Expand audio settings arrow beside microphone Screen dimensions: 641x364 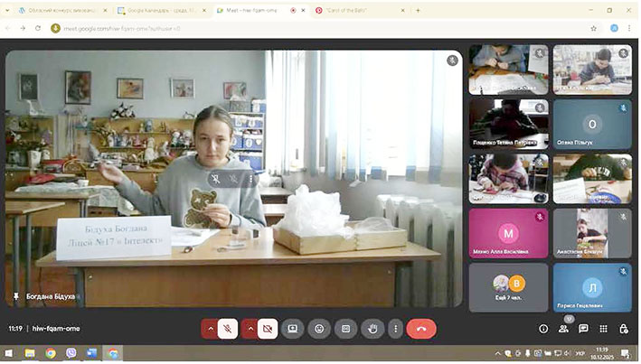pos(211,329)
